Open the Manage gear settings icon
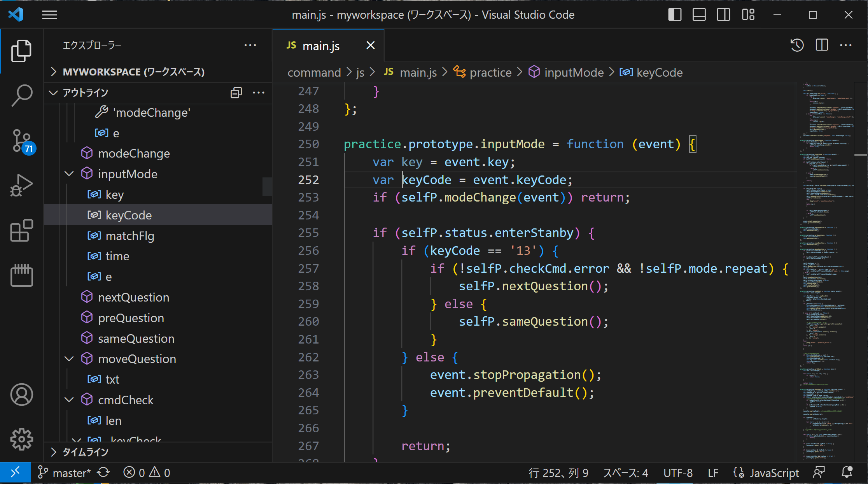Viewport: 868px width, 484px height. [22, 439]
